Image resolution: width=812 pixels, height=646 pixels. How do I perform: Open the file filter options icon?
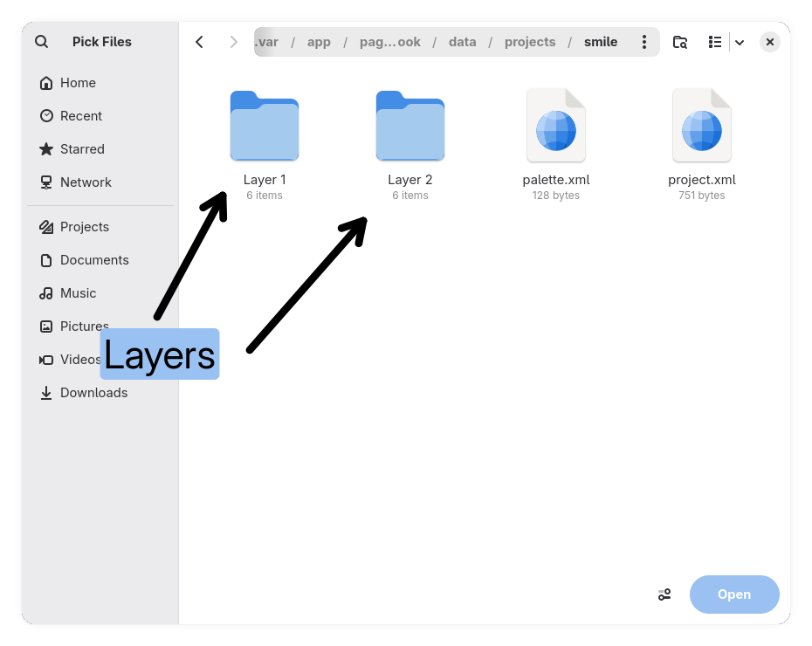click(x=664, y=594)
